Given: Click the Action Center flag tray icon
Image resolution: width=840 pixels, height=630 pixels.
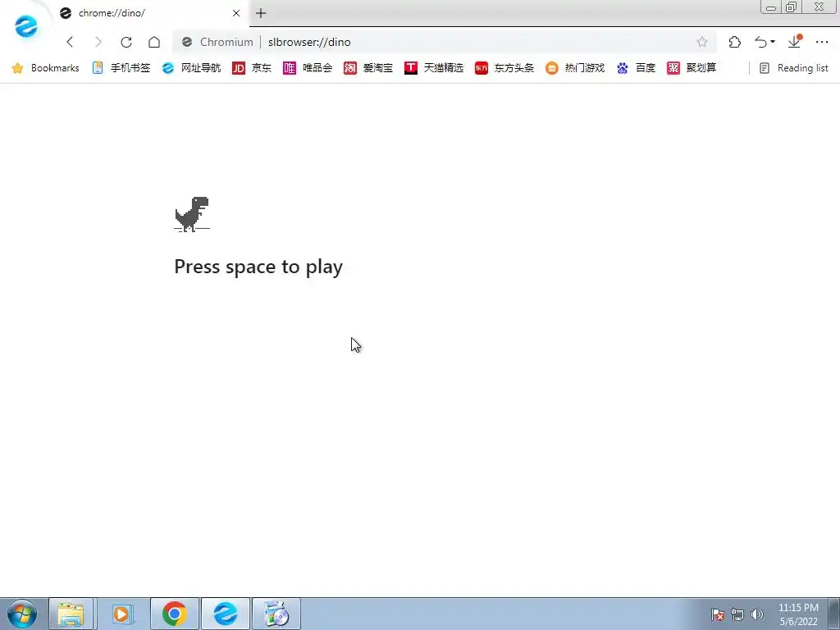Looking at the screenshot, I should (x=718, y=614).
